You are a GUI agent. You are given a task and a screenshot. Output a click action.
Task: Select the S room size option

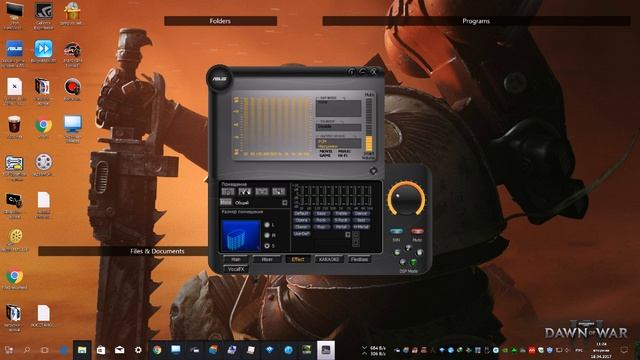point(267,245)
